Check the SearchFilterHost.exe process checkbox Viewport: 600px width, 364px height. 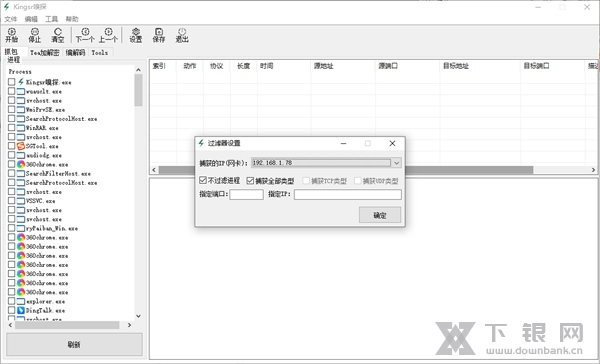pyautogui.click(x=11, y=173)
